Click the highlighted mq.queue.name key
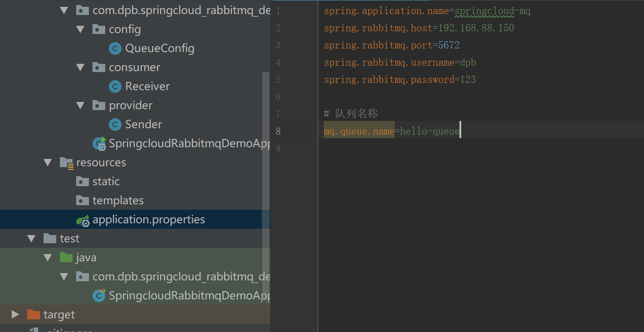644x332 pixels. coord(359,131)
